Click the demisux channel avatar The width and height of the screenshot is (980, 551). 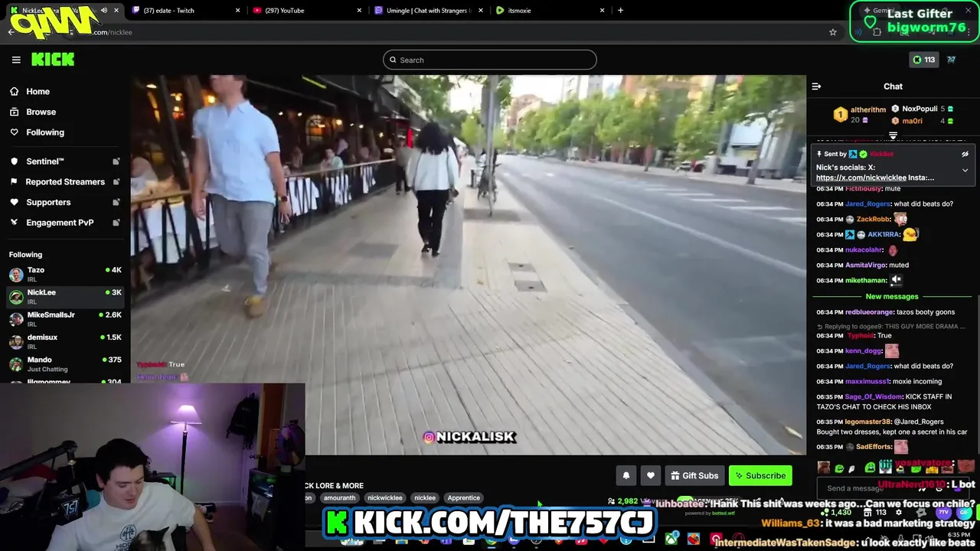click(x=16, y=341)
